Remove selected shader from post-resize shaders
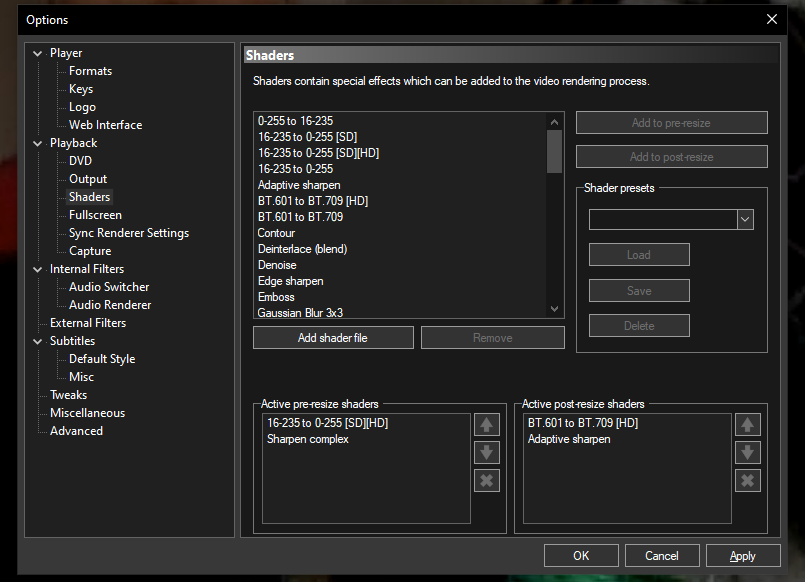805x582 pixels. [x=747, y=480]
